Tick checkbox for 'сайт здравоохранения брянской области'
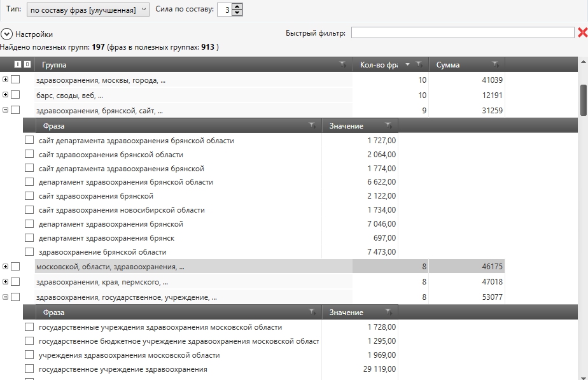Image resolution: width=588 pixels, height=380 pixels. [x=29, y=155]
